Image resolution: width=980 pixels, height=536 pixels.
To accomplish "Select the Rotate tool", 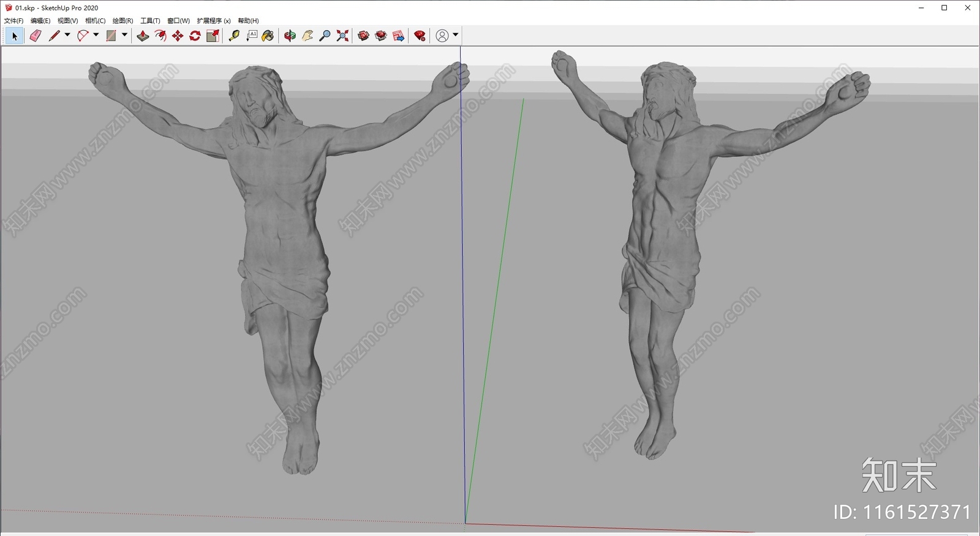I will point(195,36).
